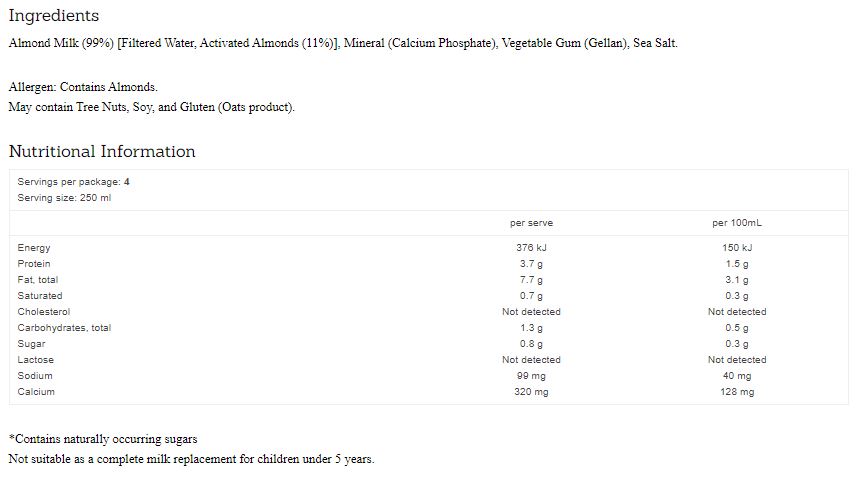Click the per serve column header

531,223
